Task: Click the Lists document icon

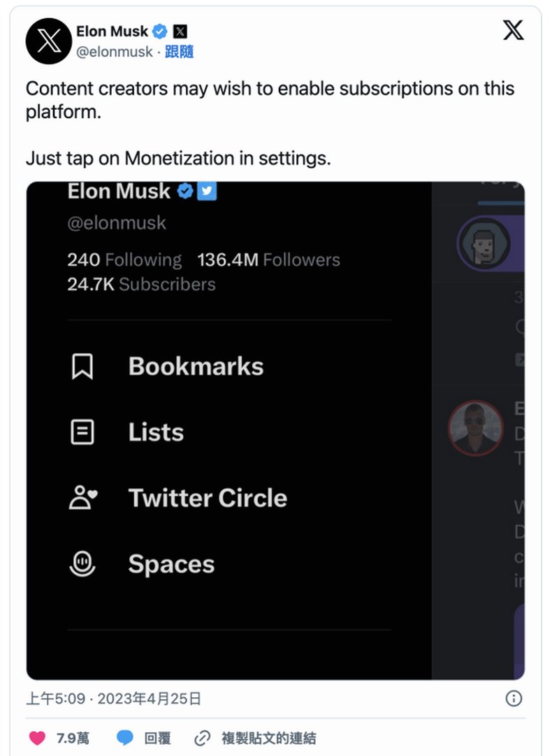Action: point(82,432)
